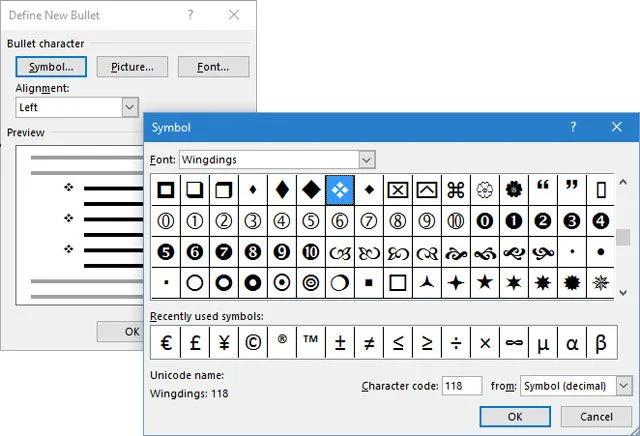
Task: Choose the copyright symbol in recent symbols
Action: coord(252,342)
